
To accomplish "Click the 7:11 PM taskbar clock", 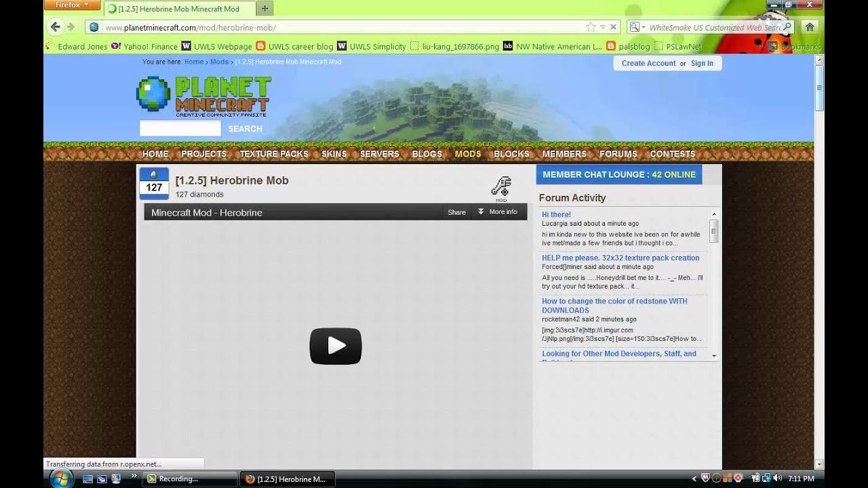I will tap(801, 479).
